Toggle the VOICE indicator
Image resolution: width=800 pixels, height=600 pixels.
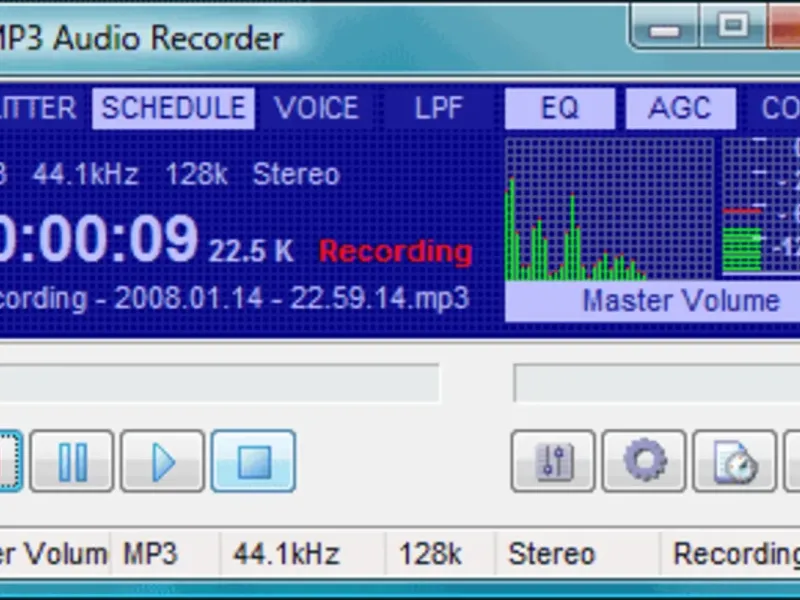click(x=316, y=108)
